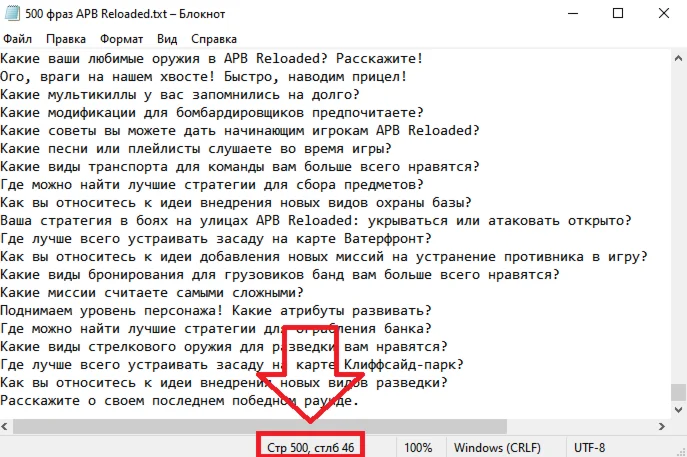Viewport: 687px width, 457px height.
Task: Minimize the Блокнот window
Action: pos(573,13)
